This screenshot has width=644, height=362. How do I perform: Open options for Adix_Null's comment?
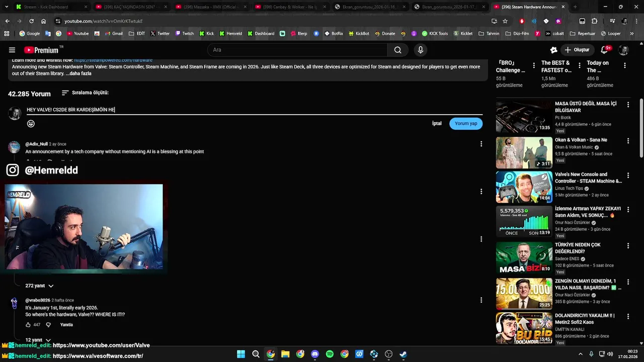pos(481,144)
